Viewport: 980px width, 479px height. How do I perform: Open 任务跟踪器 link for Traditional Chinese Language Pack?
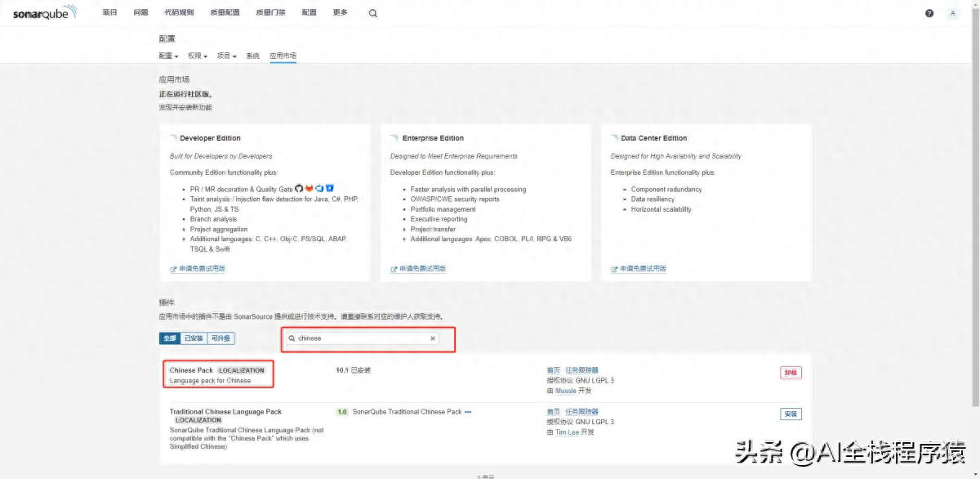581,412
